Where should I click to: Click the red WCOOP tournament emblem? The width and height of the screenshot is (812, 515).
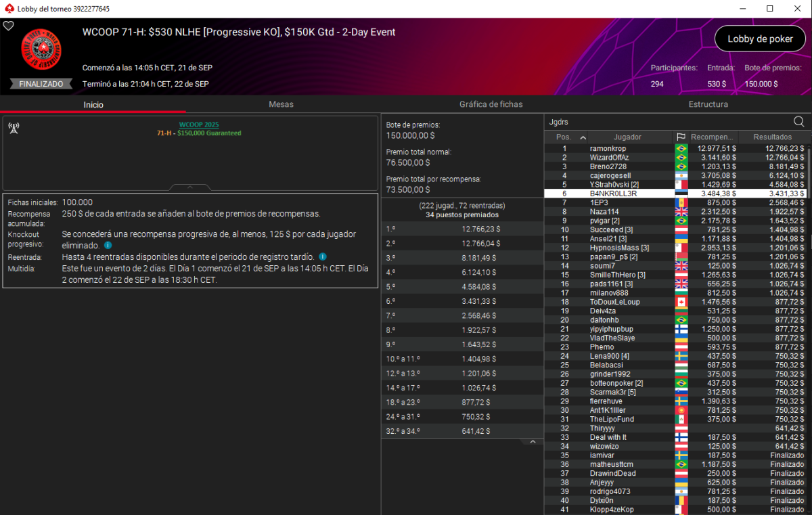pyautogui.click(x=41, y=49)
